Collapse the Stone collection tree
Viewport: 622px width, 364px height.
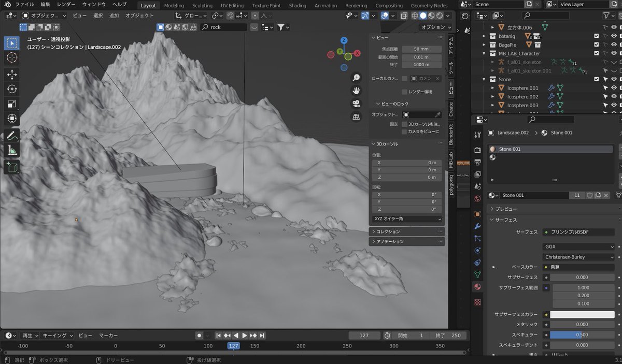click(x=485, y=79)
